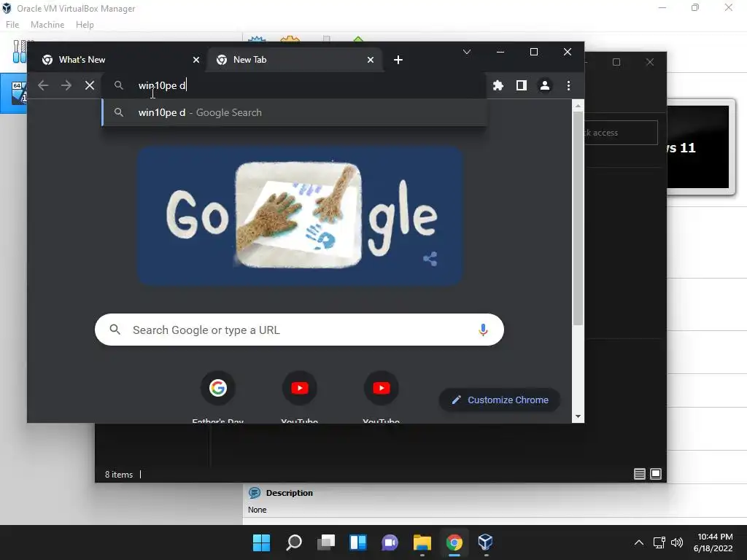Switch to the New Tab tab in Chrome
Image resolution: width=747 pixels, height=560 pixels.
click(295, 60)
